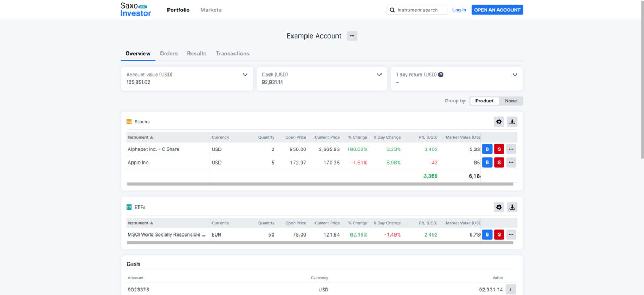Image resolution: width=644 pixels, height=295 pixels.
Task: Click ETFs Currency column header
Action: [x=220, y=223]
